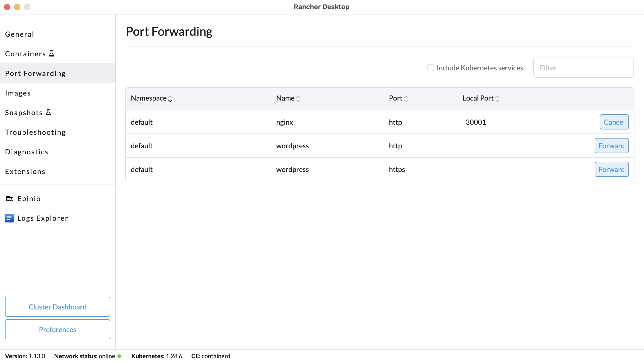Click the Kubernetes 1.28.6 status entry
This screenshot has width=644, height=362.
(x=157, y=356)
